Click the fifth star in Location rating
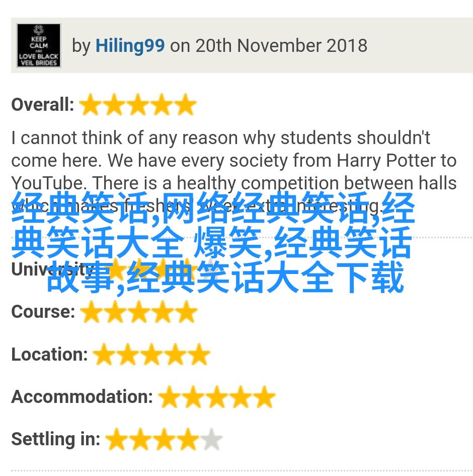The width and height of the screenshot is (473, 476). pos(199,354)
